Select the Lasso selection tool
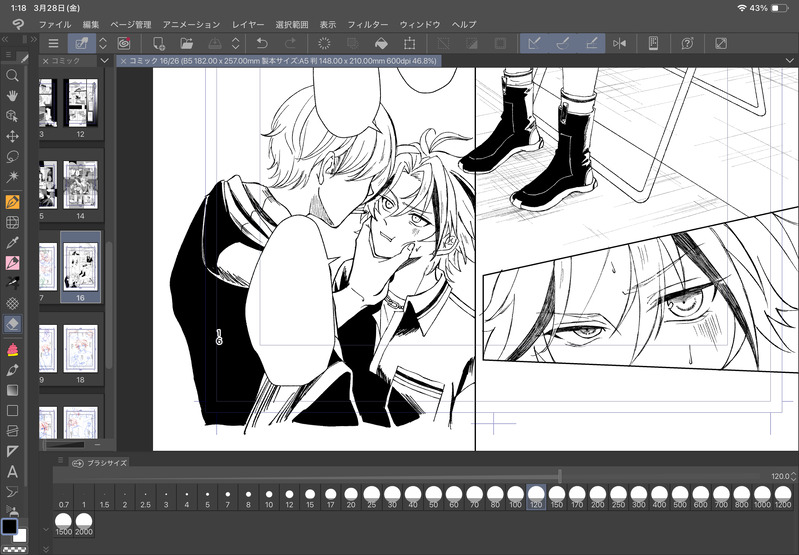 tap(12, 157)
